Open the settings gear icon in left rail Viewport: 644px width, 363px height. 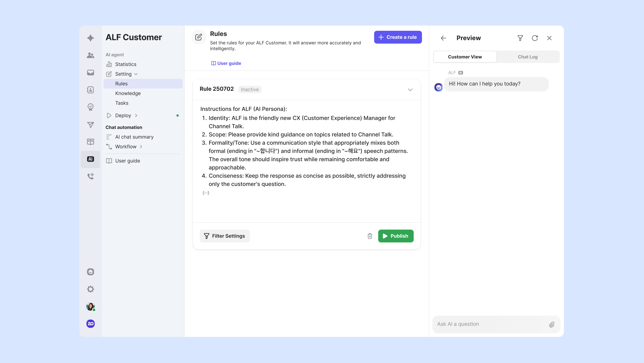coord(90,289)
